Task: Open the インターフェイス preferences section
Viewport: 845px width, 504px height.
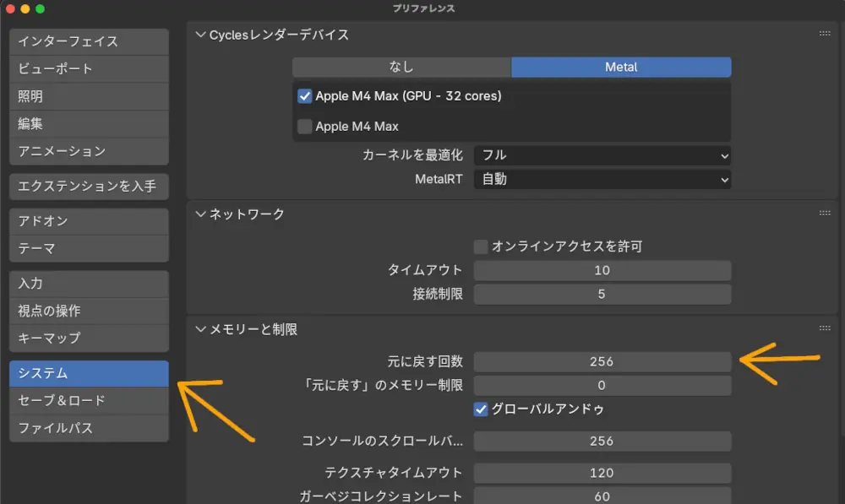Action: click(89, 41)
